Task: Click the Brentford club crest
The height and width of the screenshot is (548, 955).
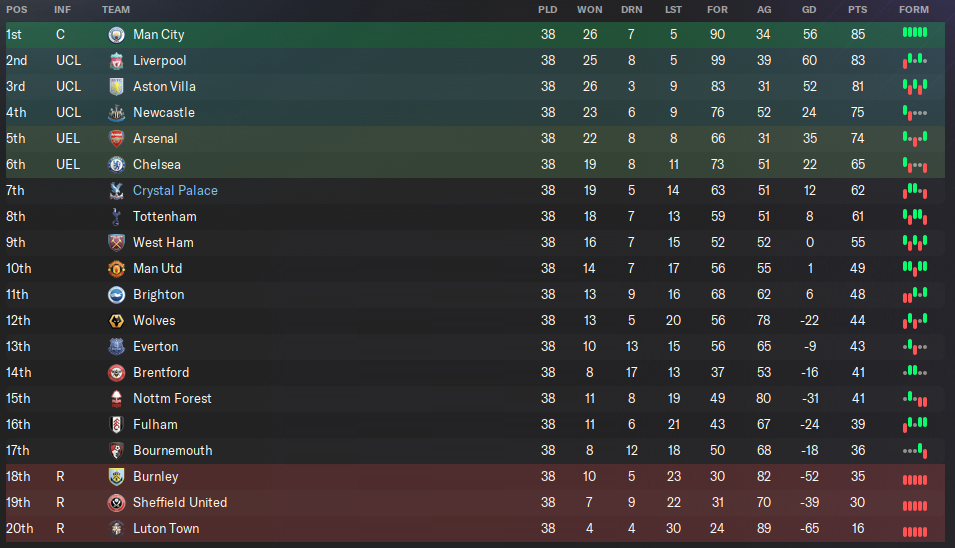Action: click(116, 373)
